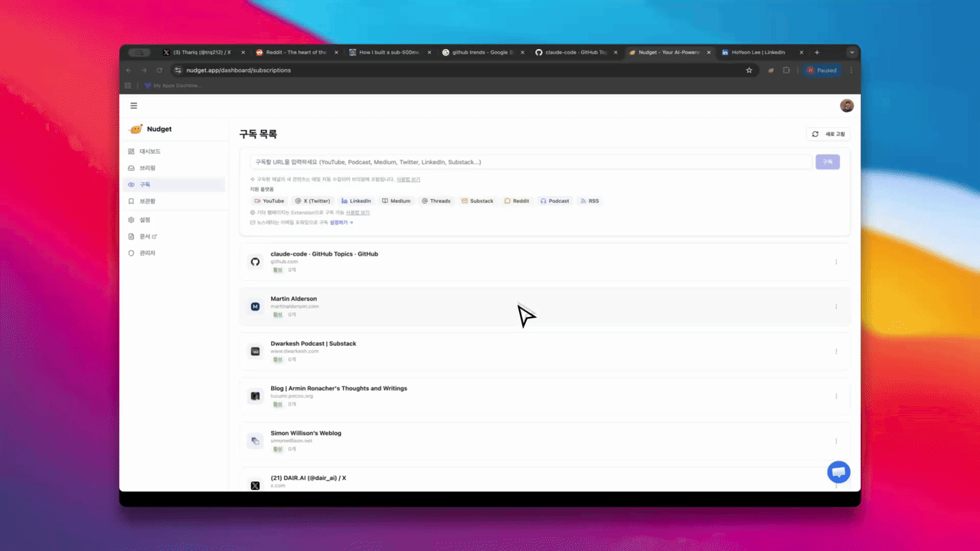This screenshot has width=980, height=551.
Task: Select the Substack platform chip
Action: [478, 201]
